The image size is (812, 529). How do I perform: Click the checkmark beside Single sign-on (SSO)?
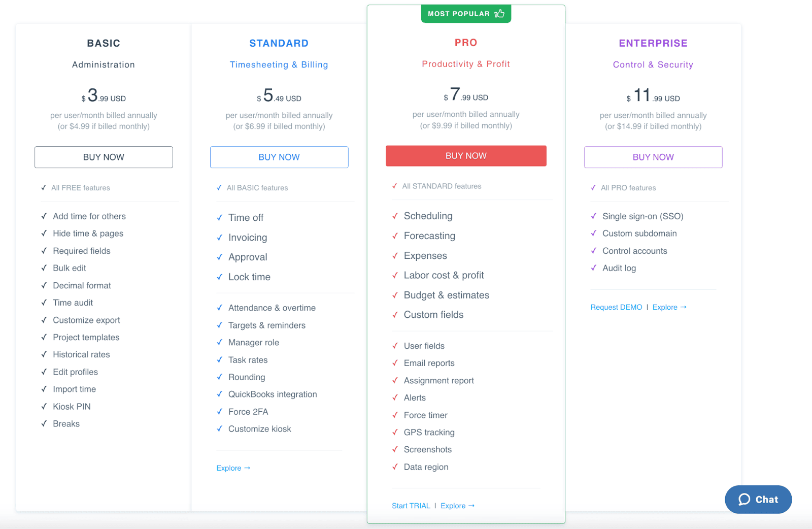click(x=593, y=216)
